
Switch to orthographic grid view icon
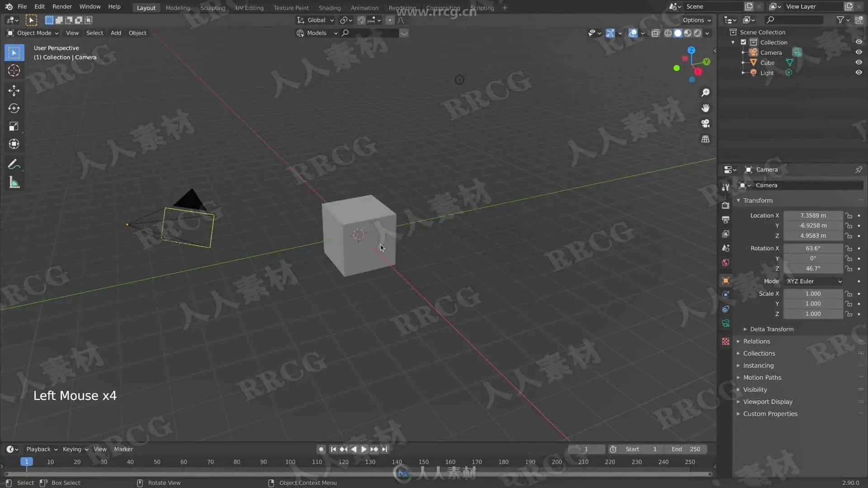coord(705,139)
